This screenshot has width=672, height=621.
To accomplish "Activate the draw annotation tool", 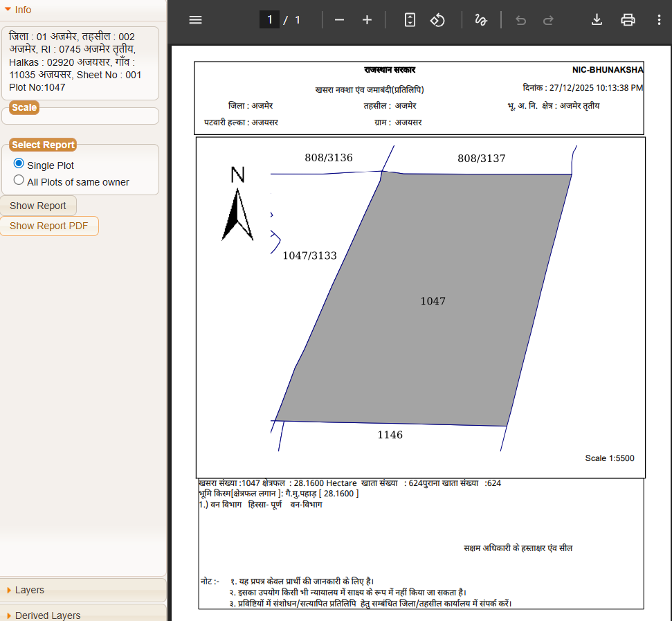I will click(481, 20).
